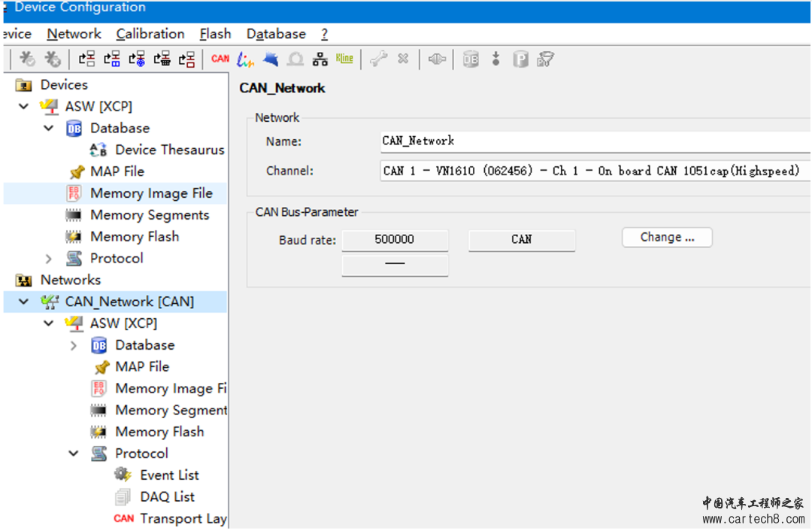Select the highlighted Memory Image File item
The width and height of the screenshot is (812, 531).
click(x=151, y=193)
